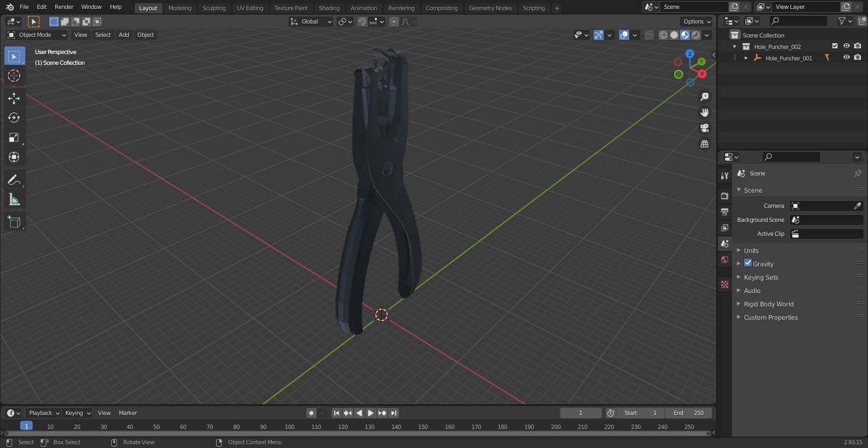Toggle snapping magnet icon
This screenshot has height=448, width=868.
coord(362,22)
